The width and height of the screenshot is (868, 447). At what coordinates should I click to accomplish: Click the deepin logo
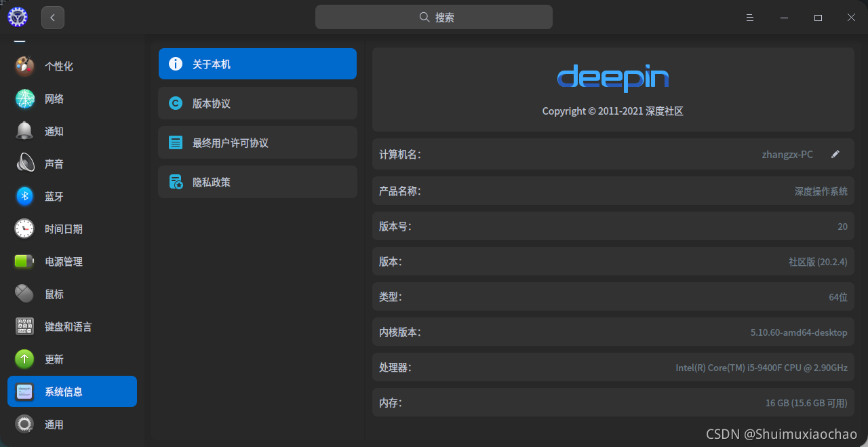tap(613, 79)
